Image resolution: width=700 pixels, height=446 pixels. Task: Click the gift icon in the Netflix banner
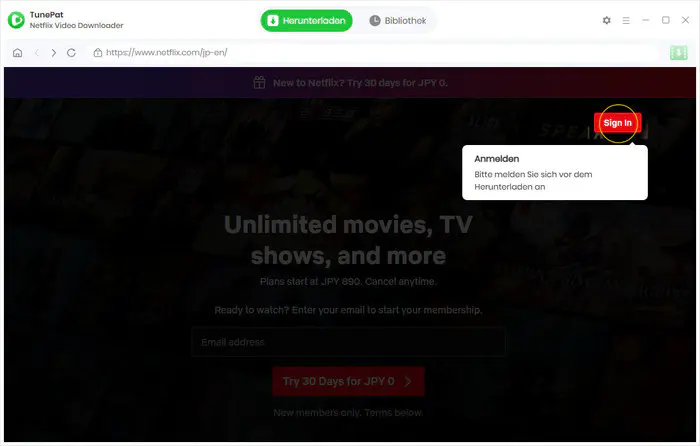tap(259, 83)
